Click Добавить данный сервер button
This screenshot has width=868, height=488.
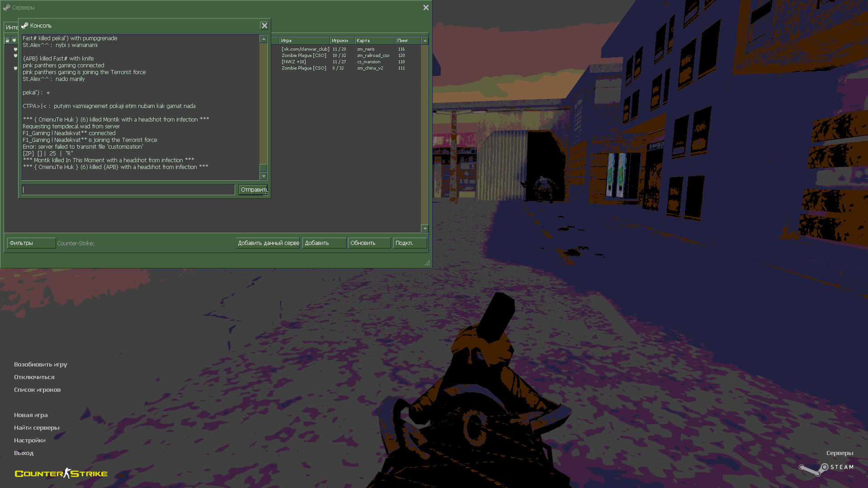click(x=268, y=243)
